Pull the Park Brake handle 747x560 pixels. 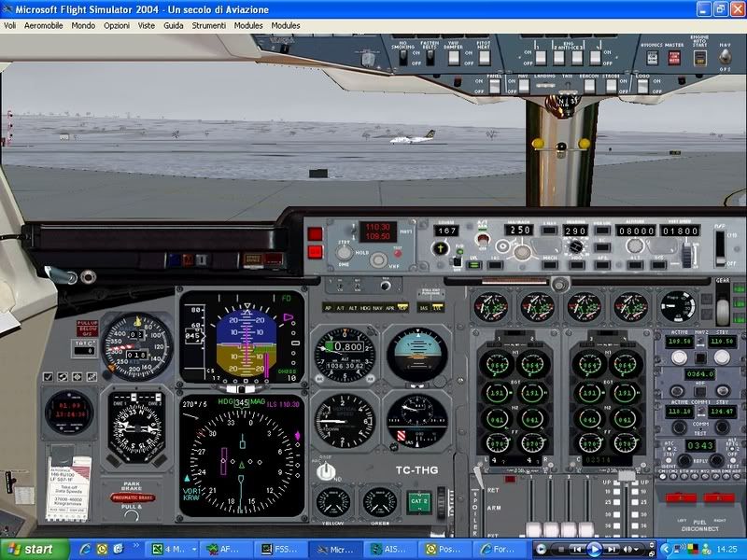(x=133, y=497)
